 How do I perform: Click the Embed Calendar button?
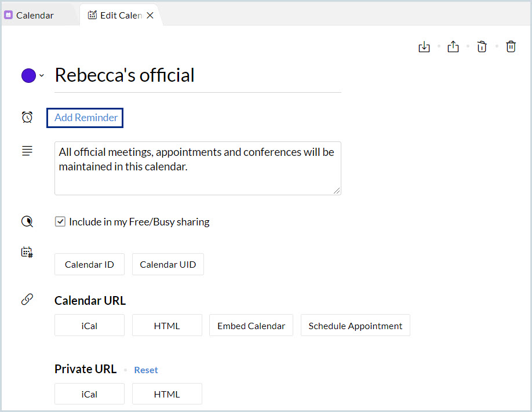pyautogui.click(x=251, y=326)
